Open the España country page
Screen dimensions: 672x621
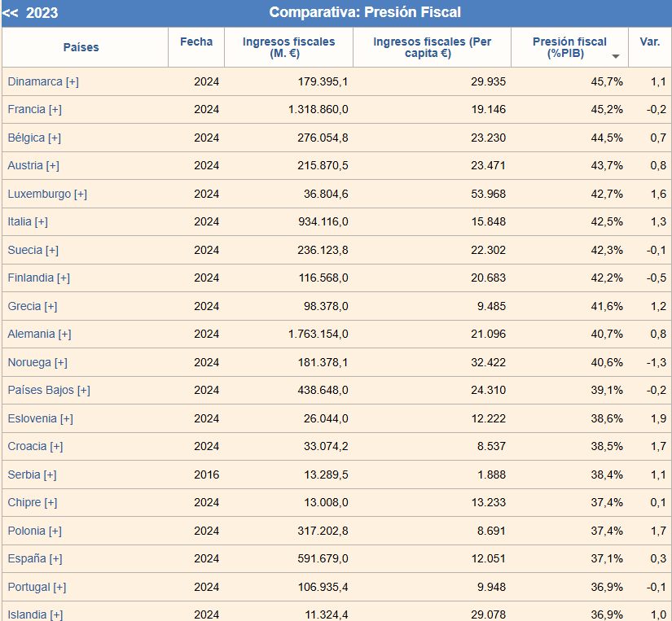[31, 558]
